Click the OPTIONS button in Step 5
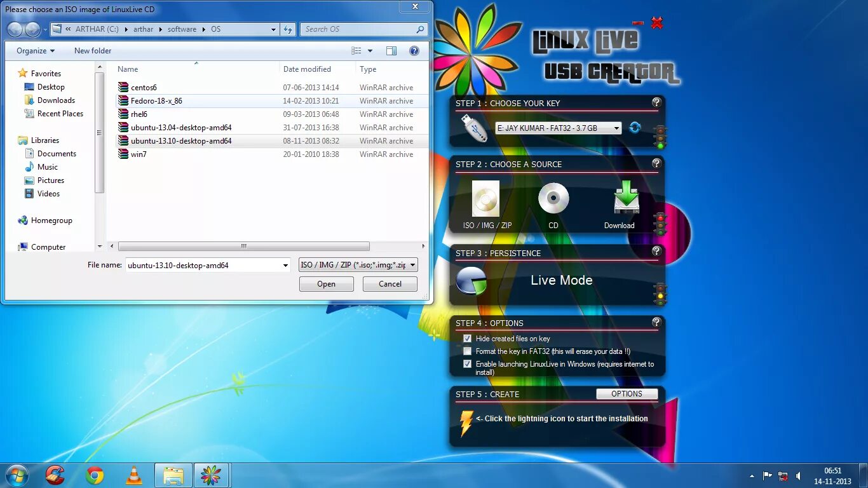The image size is (868, 488). (627, 394)
